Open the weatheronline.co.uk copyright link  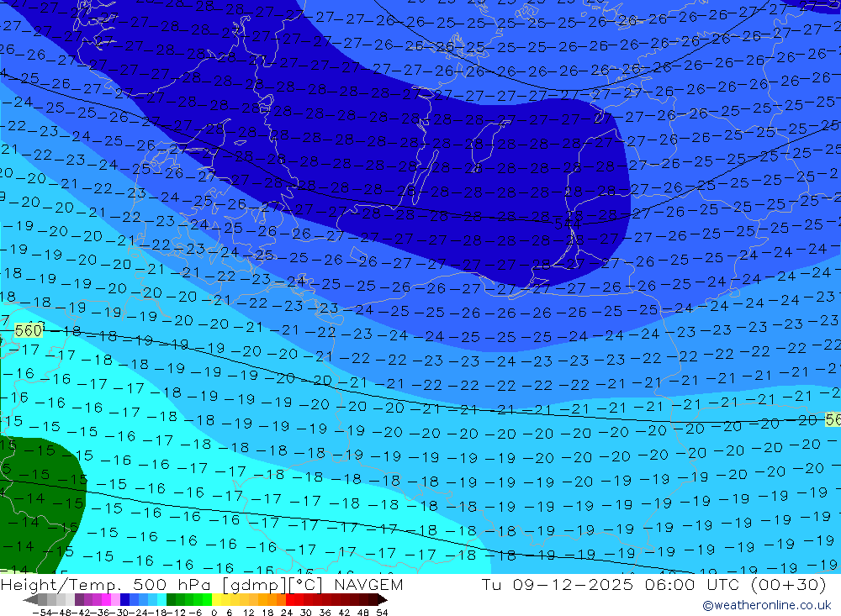click(766, 605)
